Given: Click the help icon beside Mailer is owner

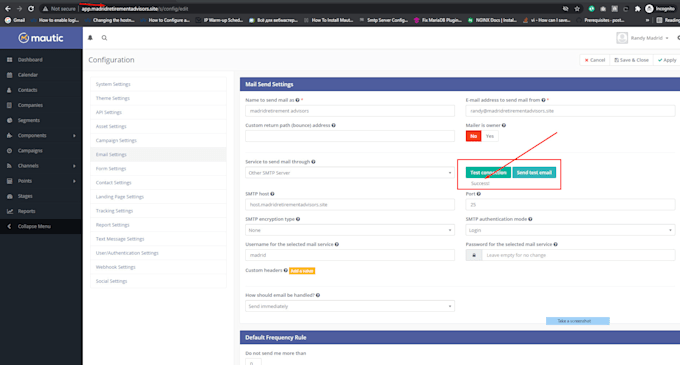Looking at the screenshot, I should click(x=504, y=125).
